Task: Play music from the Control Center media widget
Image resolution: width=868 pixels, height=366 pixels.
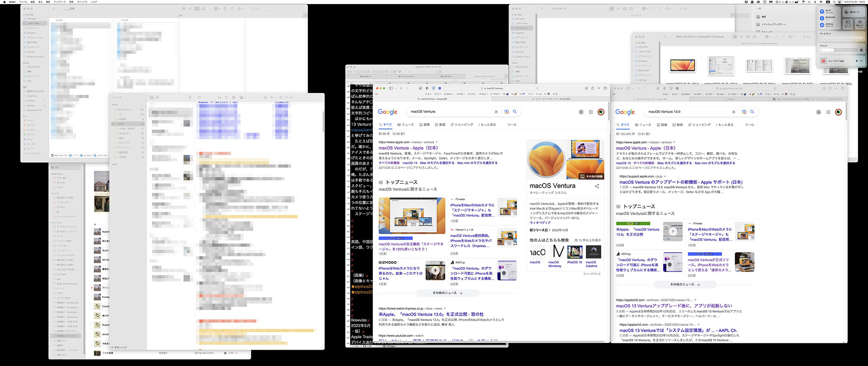Action: click(x=857, y=61)
